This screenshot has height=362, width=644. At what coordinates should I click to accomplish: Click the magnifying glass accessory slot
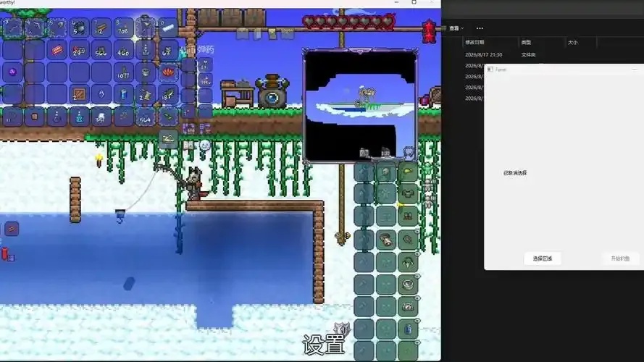(408, 240)
